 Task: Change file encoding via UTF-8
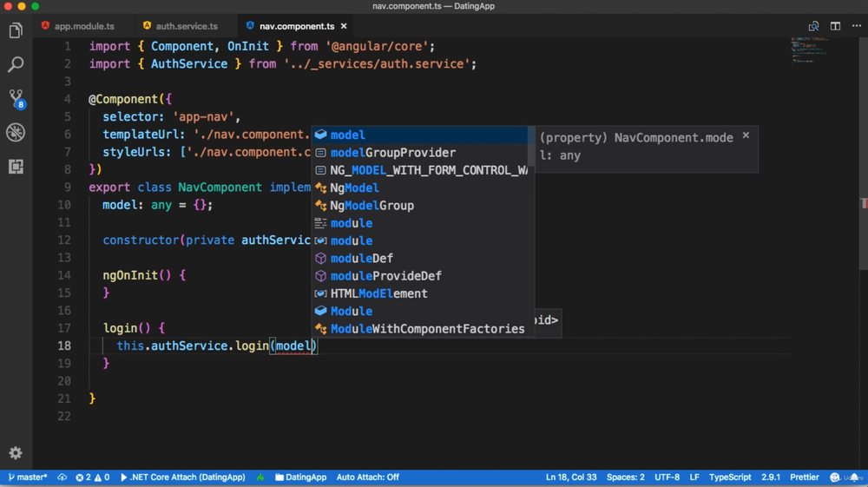667,477
